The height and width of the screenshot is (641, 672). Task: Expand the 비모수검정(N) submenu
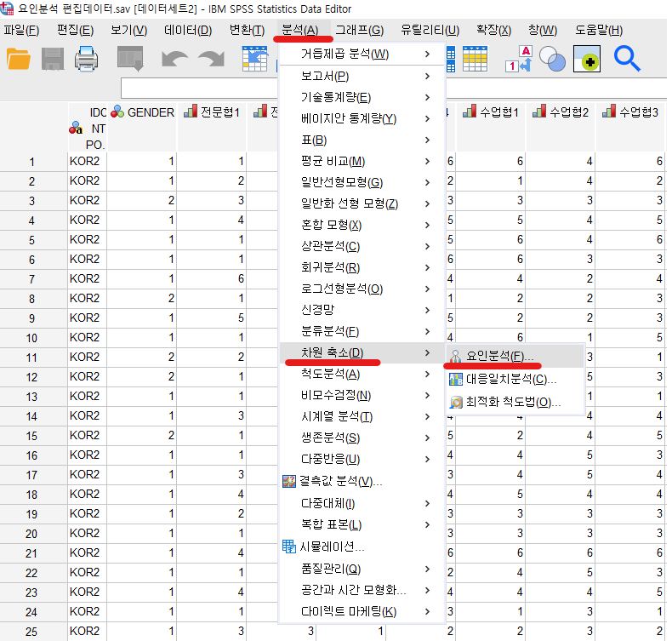tap(362, 395)
